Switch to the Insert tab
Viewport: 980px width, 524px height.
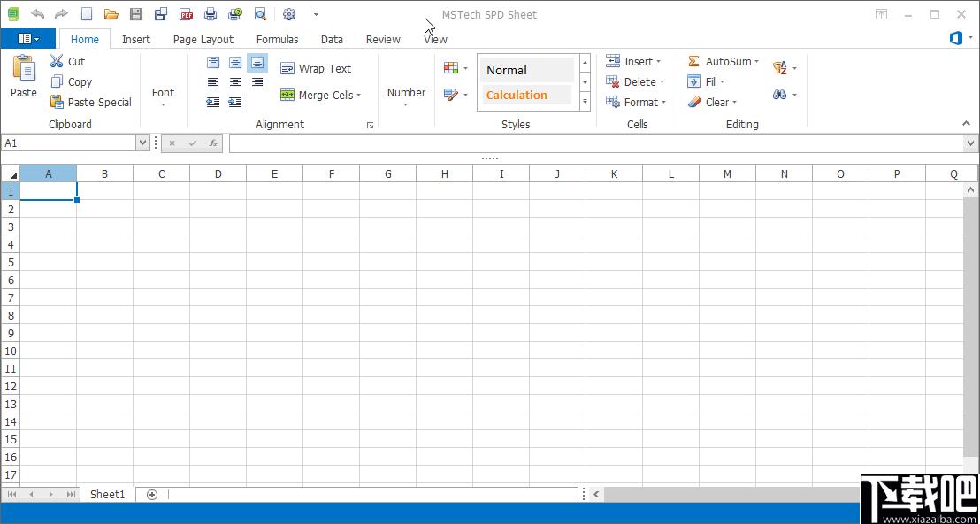(136, 40)
